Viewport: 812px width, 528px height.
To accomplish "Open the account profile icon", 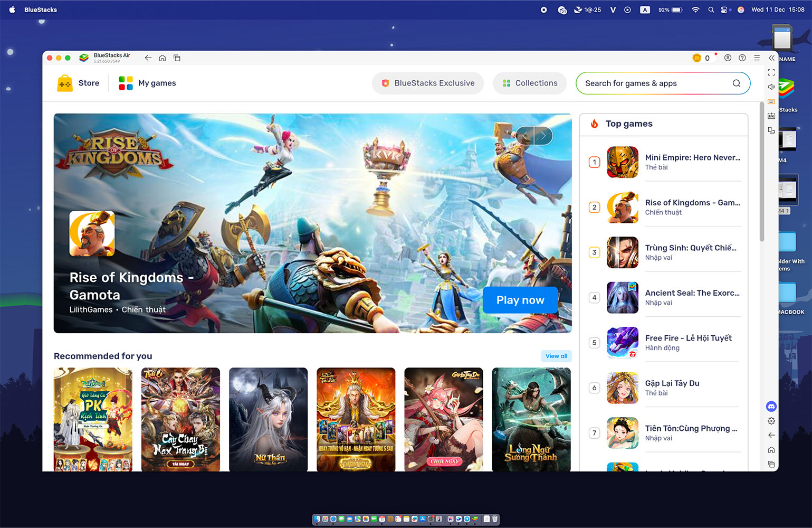I will [728, 58].
